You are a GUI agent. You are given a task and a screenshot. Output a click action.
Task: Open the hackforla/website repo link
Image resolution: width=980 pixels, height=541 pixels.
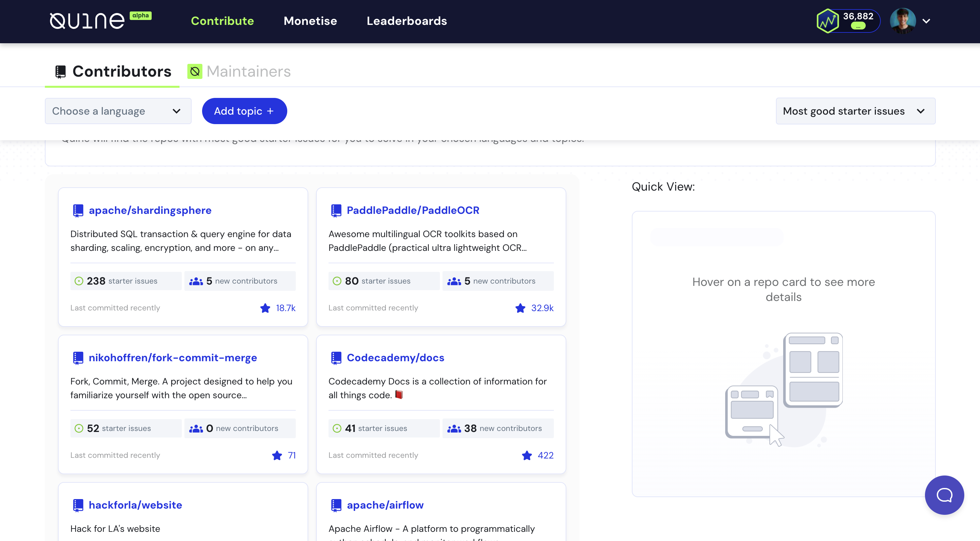[135, 505]
